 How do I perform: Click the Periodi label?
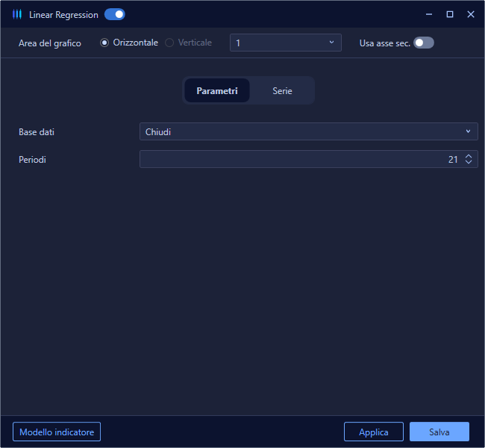(32, 160)
